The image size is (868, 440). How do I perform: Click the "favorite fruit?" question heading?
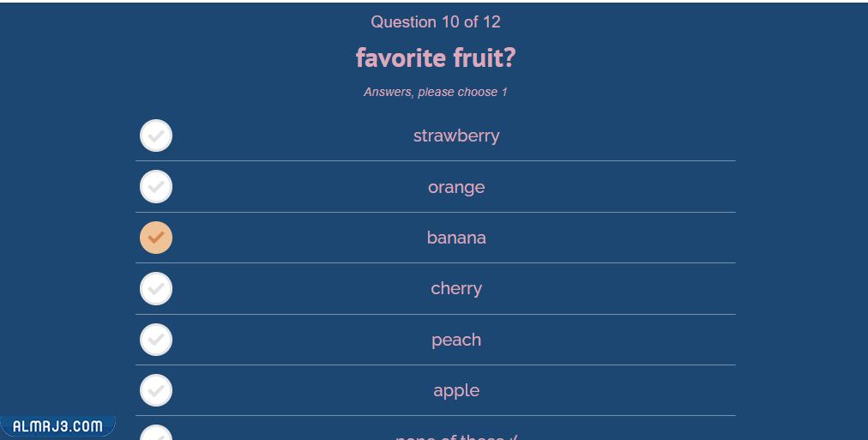436,58
